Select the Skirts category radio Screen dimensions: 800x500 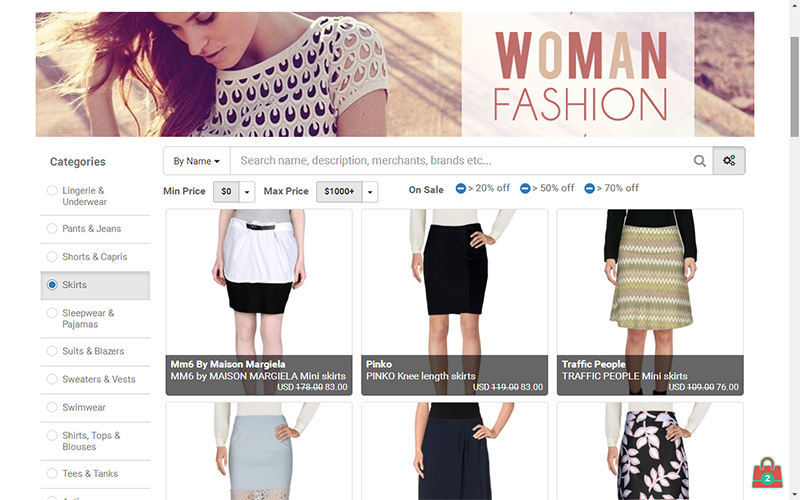click(52, 285)
